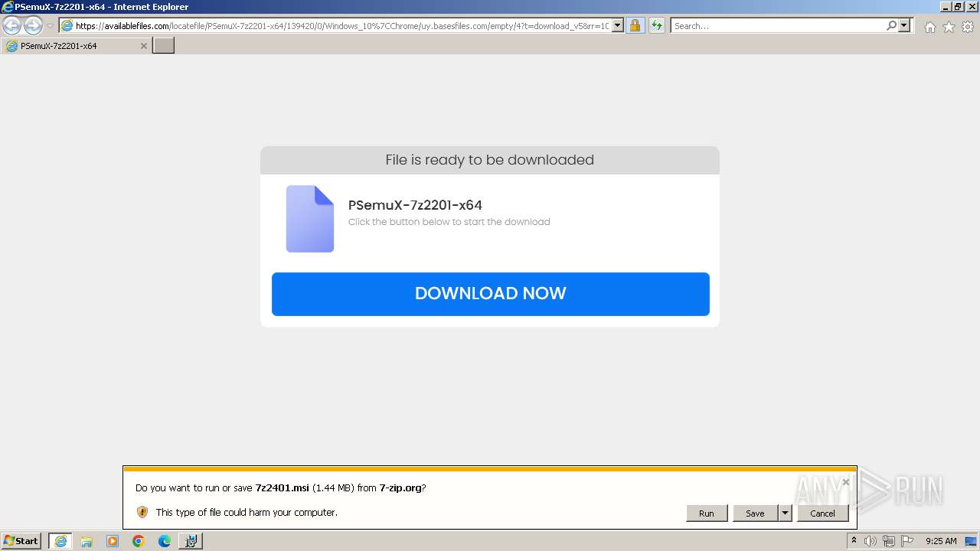Open the Windows Start button

point(21,541)
